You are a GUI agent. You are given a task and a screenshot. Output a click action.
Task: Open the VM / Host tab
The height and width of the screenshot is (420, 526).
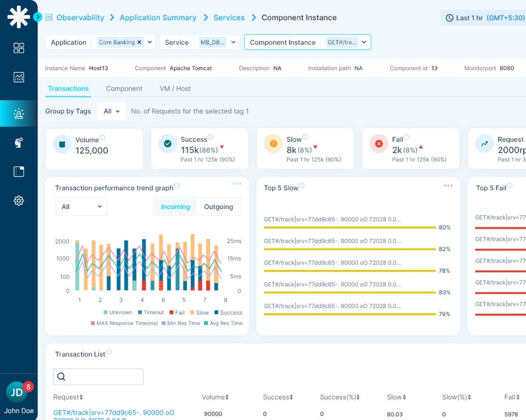pyautogui.click(x=175, y=88)
